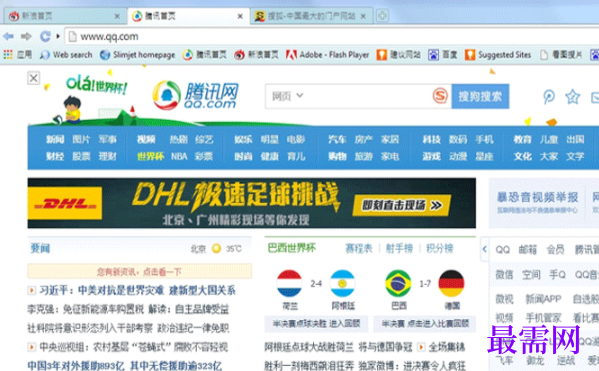
Task: Click the Tencent Weibo icon near search
Action: [549, 97]
